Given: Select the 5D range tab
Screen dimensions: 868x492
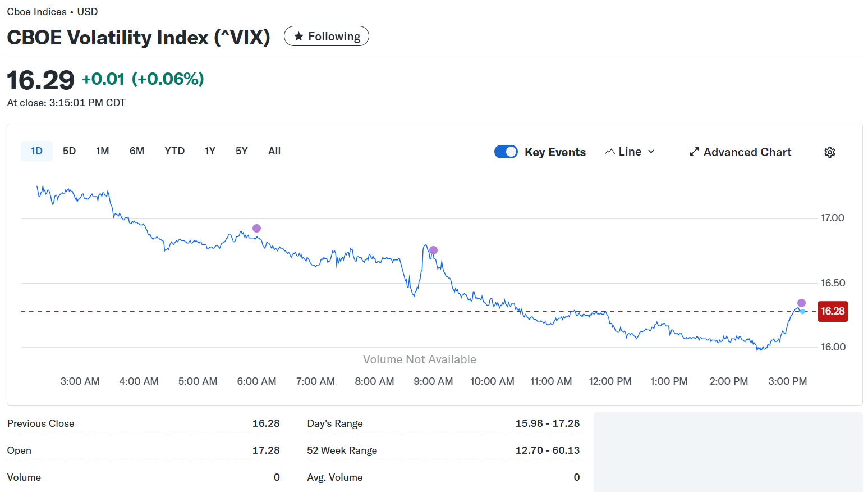Looking at the screenshot, I should point(69,151).
